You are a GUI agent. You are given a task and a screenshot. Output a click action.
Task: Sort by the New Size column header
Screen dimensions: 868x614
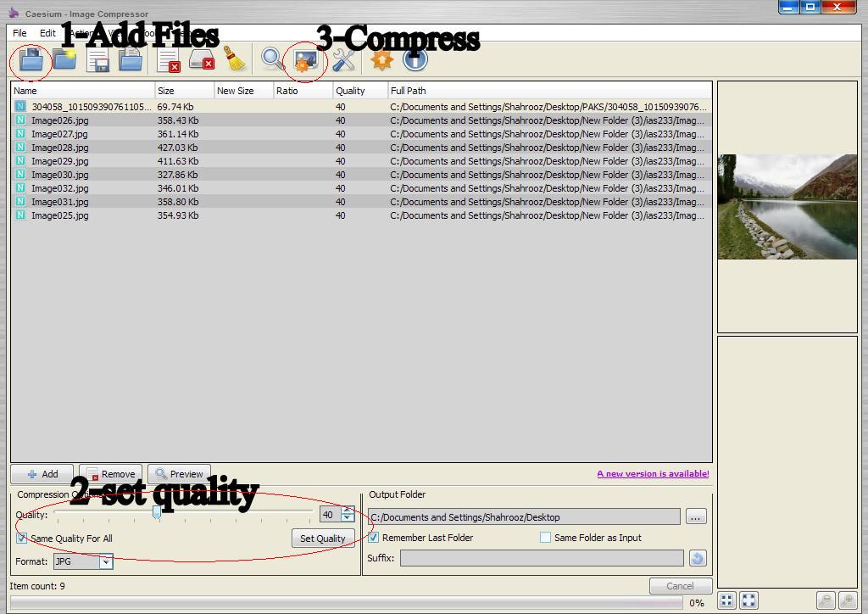[244, 91]
